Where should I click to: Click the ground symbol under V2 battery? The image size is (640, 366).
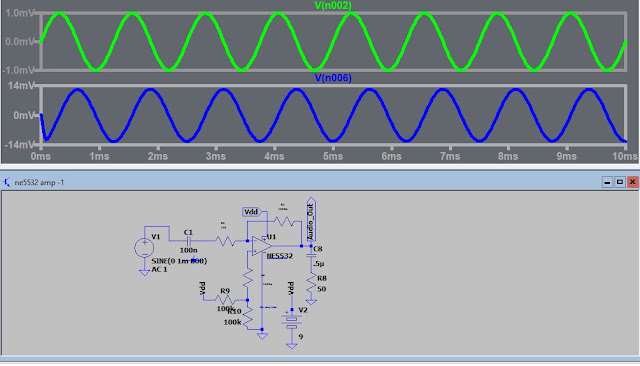coord(291,346)
